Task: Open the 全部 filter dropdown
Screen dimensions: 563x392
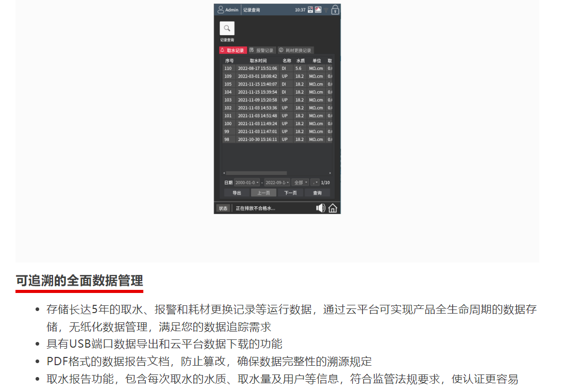Action: tap(300, 183)
